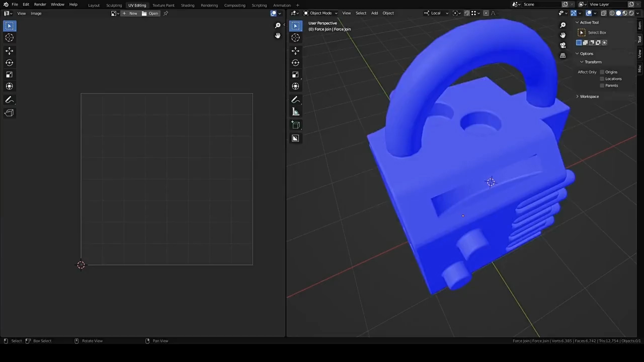644x362 pixels.
Task: Click the camera view icon in the viewport
Action: [x=562, y=45]
